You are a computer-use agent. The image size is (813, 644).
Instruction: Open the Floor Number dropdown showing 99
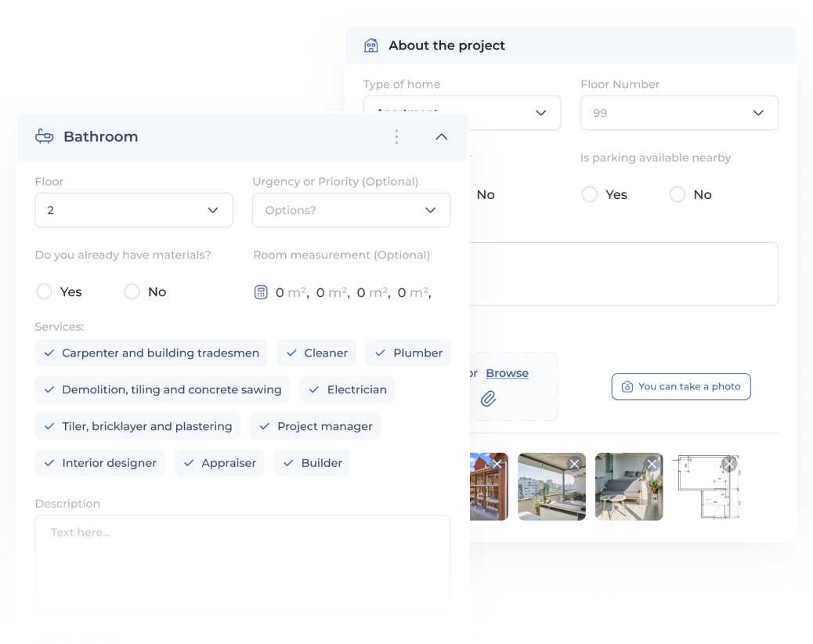(679, 113)
